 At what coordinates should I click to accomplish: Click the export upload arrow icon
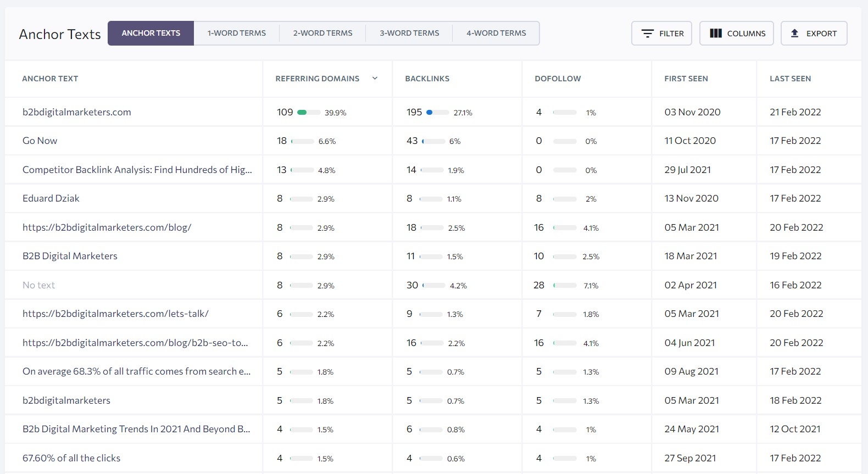794,34
